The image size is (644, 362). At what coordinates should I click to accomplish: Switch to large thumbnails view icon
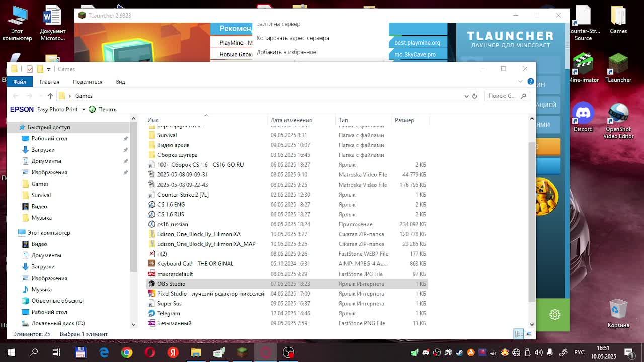point(529,334)
